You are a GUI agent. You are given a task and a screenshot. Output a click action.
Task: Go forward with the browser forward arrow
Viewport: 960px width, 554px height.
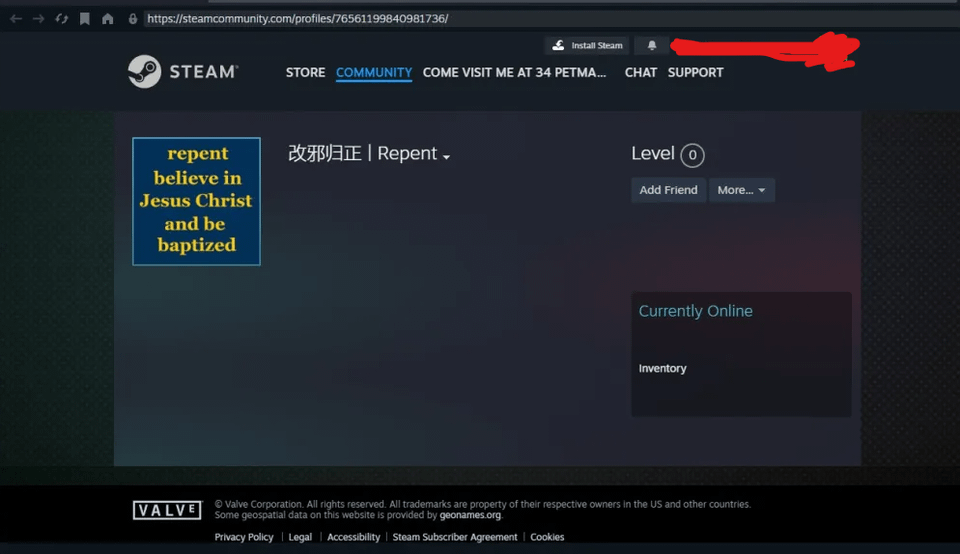39,19
